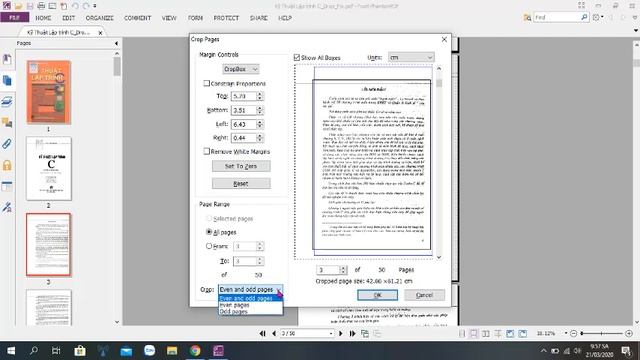This screenshot has width=640, height=360.
Task: Click the Bottom margin stepper arrows
Action: click(x=260, y=110)
